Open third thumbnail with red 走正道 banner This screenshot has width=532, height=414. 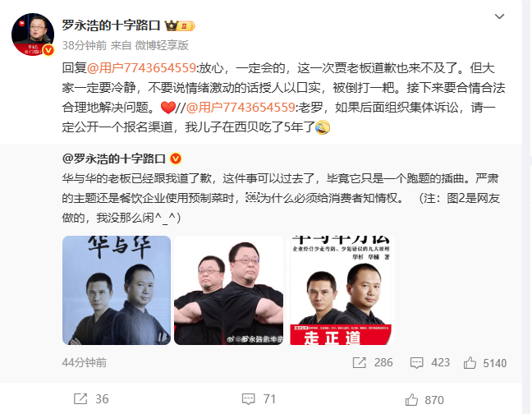click(x=341, y=291)
